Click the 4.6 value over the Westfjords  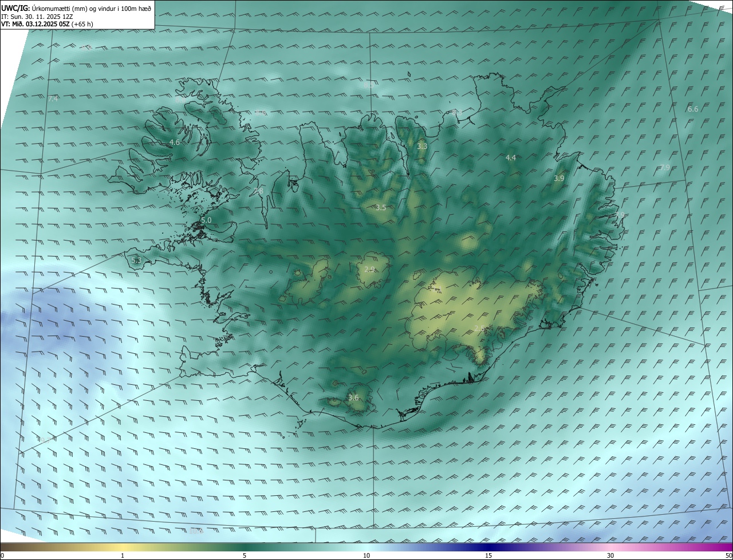(175, 142)
